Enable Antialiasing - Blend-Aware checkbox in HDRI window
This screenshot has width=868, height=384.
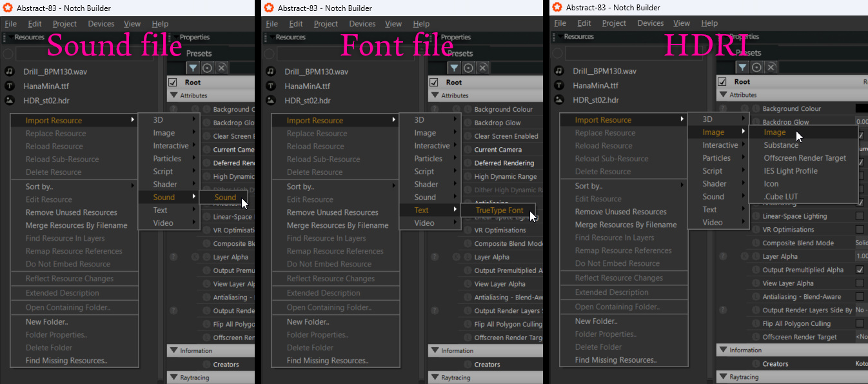pos(860,297)
